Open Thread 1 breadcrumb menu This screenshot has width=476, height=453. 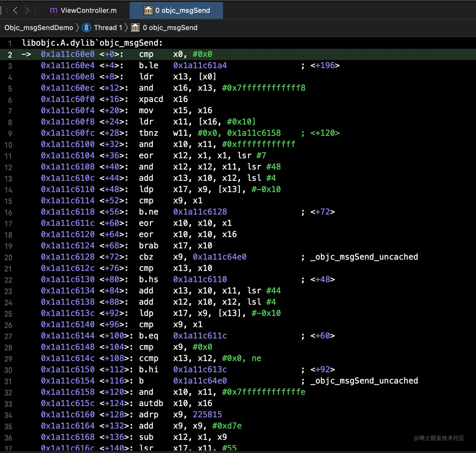coord(108,28)
